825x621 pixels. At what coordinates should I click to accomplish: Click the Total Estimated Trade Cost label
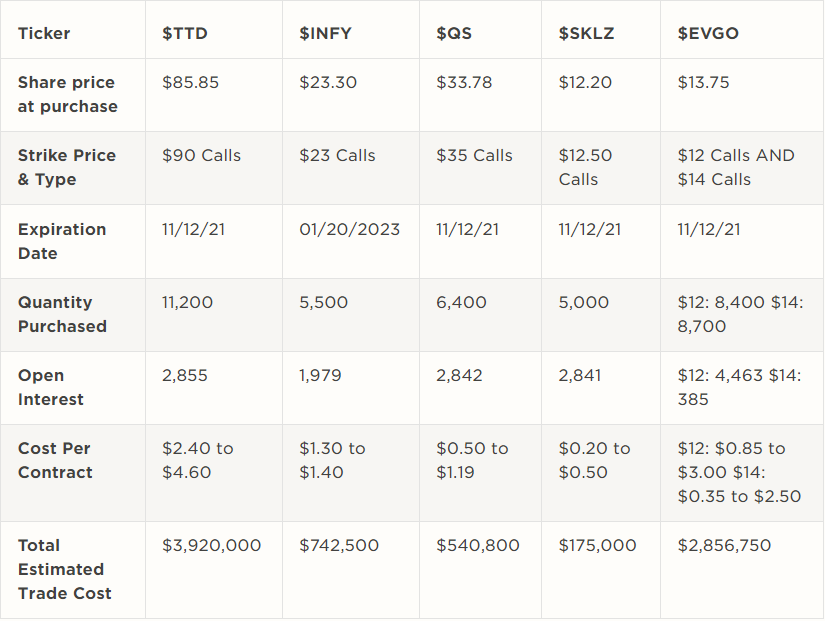[65, 569]
